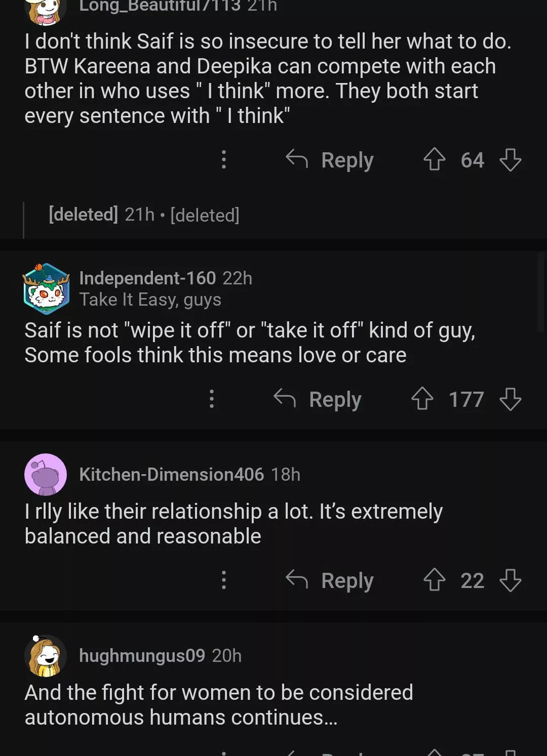The image size is (547, 756).
Task: Open more options for Long_Beautiful7113's comment
Action: pyautogui.click(x=224, y=159)
